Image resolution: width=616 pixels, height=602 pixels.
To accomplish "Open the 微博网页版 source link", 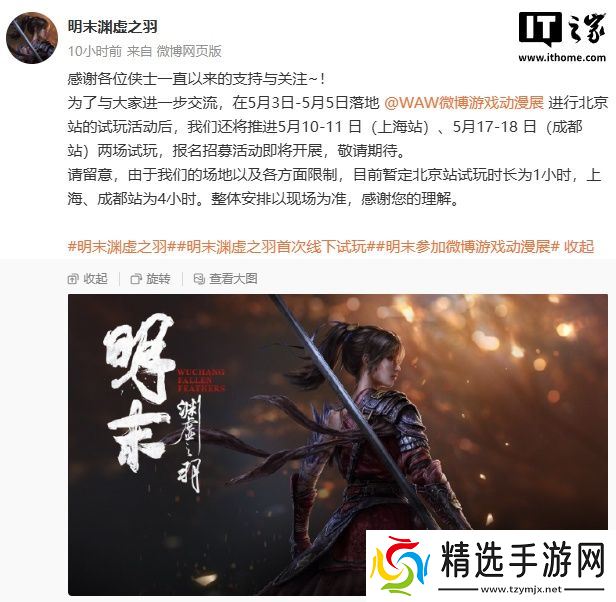I will point(189,51).
